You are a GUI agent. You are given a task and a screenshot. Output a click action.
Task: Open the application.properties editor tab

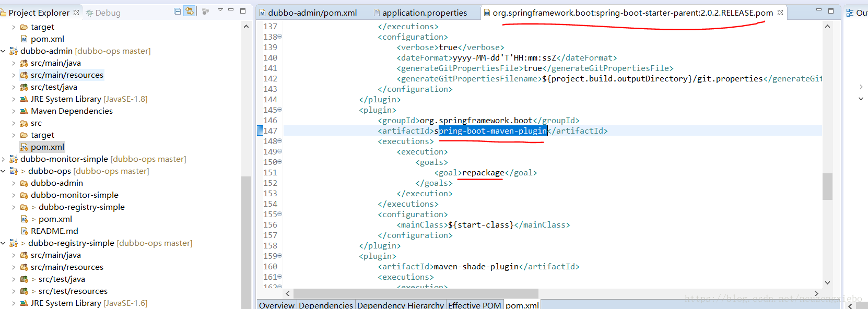coord(420,13)
